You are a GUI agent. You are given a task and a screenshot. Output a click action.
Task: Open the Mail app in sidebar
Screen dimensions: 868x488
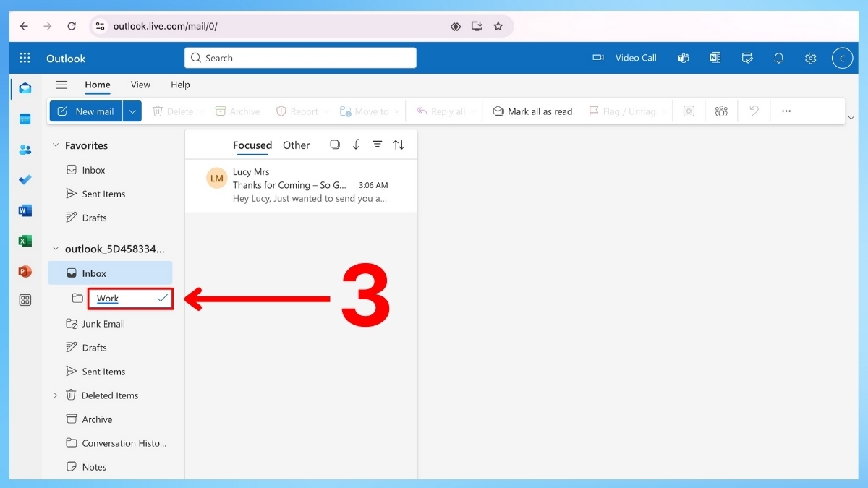pos(25,88)
